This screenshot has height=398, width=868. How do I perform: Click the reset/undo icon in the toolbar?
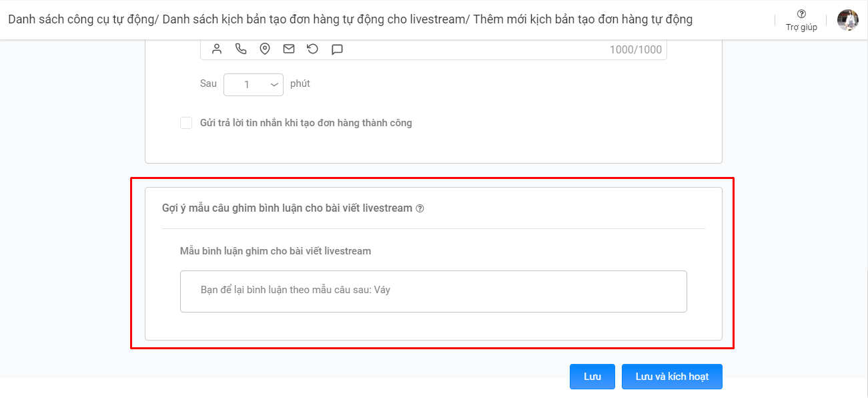point(312,48)
